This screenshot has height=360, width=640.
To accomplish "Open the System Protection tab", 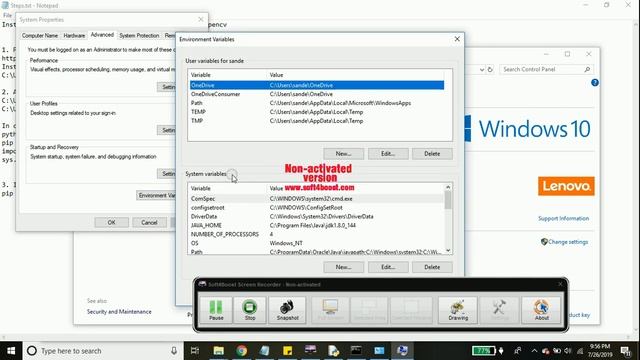I will click(x=139, y=36).
